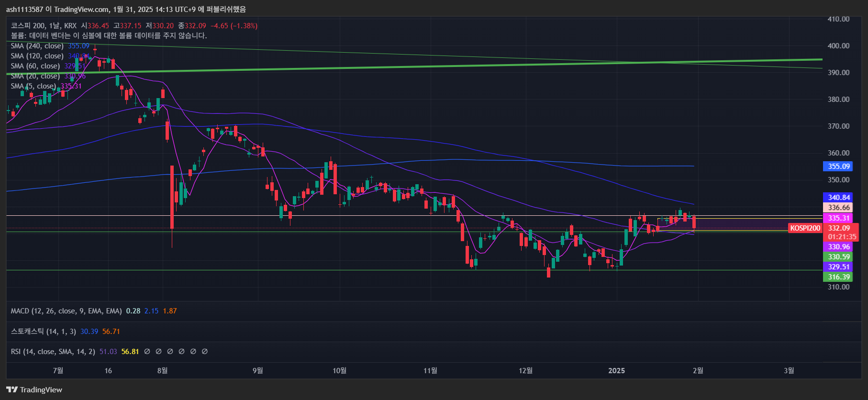Screen dimensions: 868x400
Task: Select the SMA (120, close) legend entry
Action: point(37,56)
